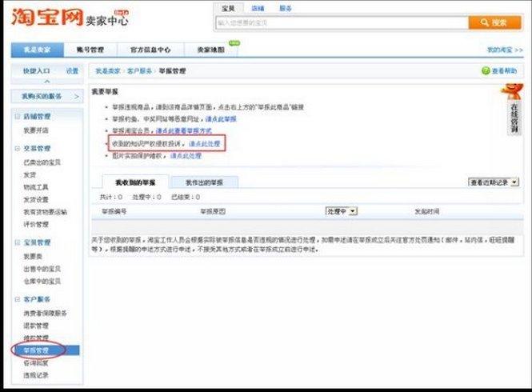
Task: Select highlighted 举报管理 sidebar item
Action: (x=46, y=350)
